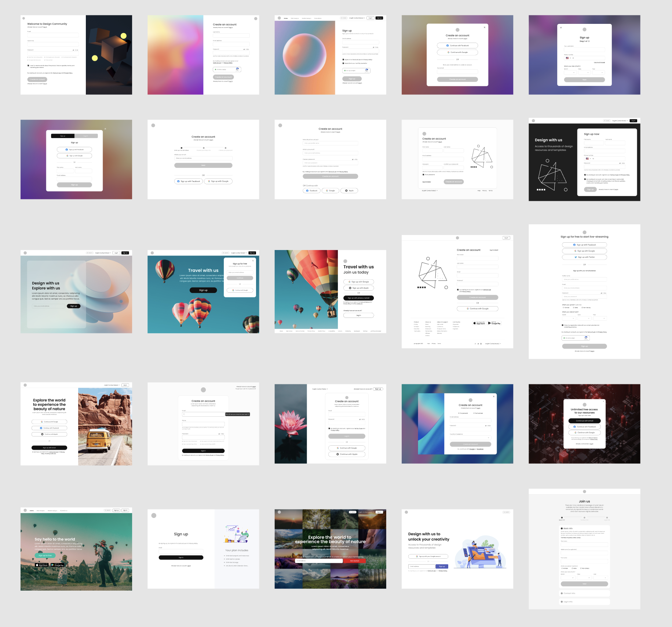Click the Twitter icon on "Sign up with Twitter"
Image resolution: width=672 pixels, height=627 pixels.
(576, 257)
